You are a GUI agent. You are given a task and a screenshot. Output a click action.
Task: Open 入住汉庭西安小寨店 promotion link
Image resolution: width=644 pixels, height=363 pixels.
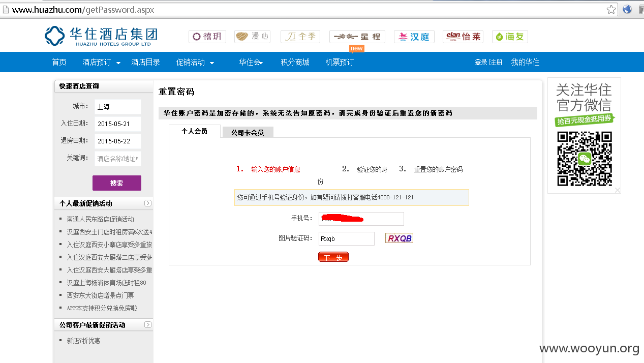[x=109, y=245]
